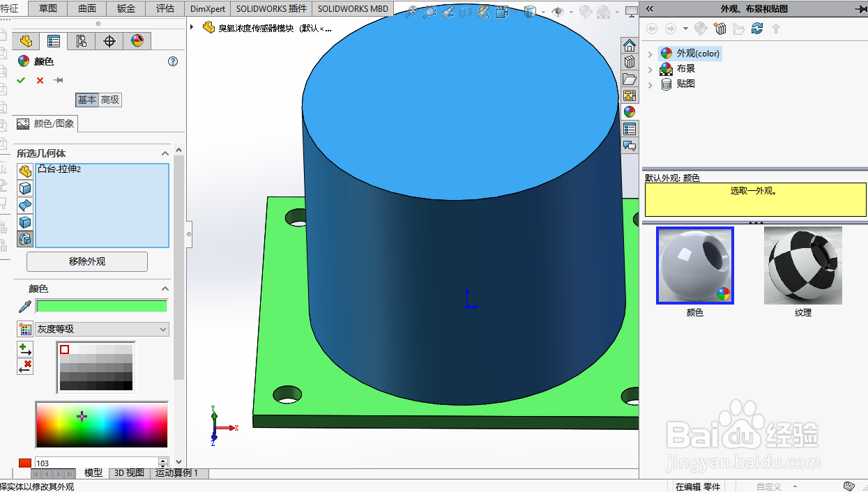Click the Zoom to Fit icon
868x492 pixels.
coord(412,11)
